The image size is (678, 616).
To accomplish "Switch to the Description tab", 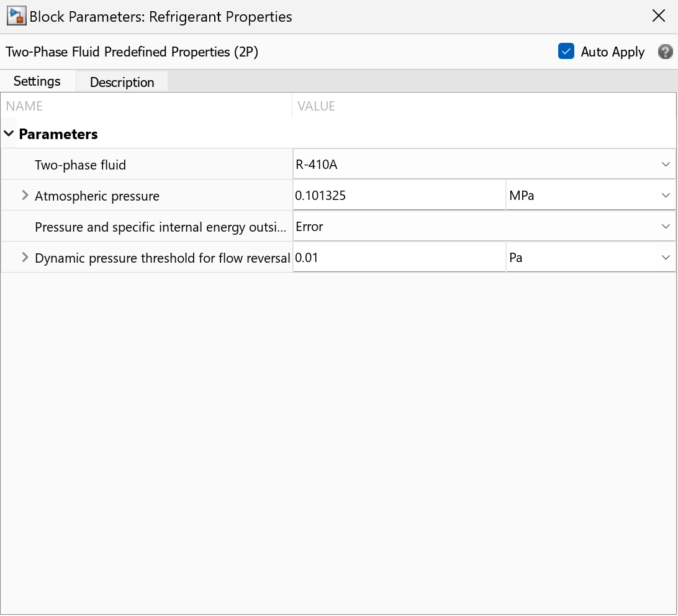I will [x=122, y=82].
